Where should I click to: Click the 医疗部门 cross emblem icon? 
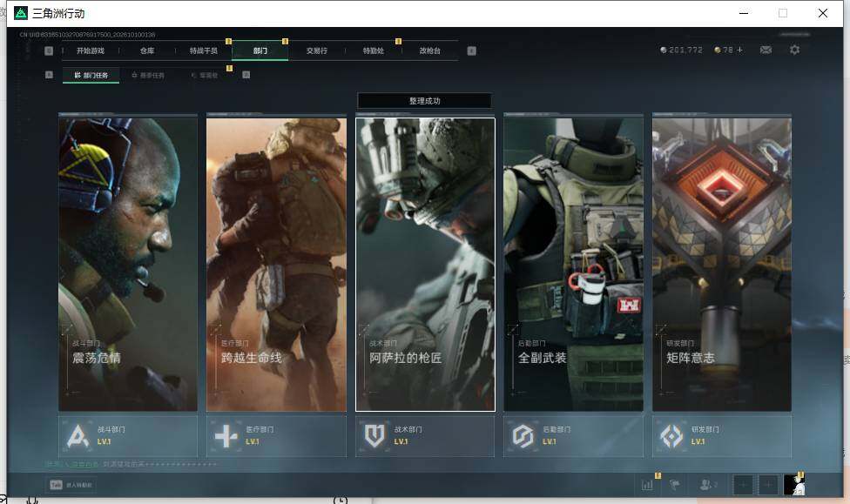pos(226,436)
